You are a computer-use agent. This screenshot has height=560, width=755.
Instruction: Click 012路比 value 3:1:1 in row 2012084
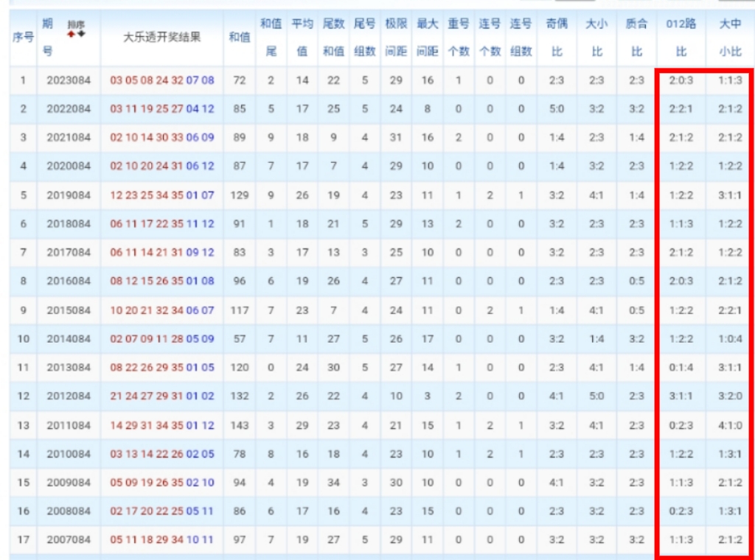681,396
